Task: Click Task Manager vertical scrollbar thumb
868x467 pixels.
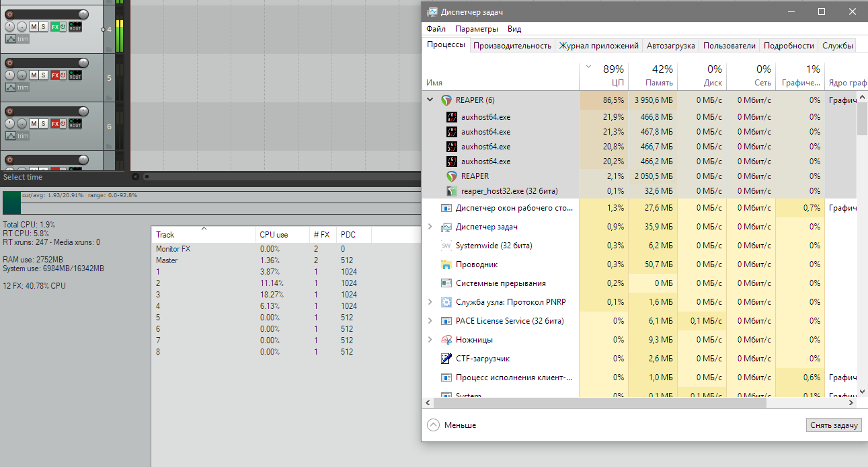Action: point(862,119)
